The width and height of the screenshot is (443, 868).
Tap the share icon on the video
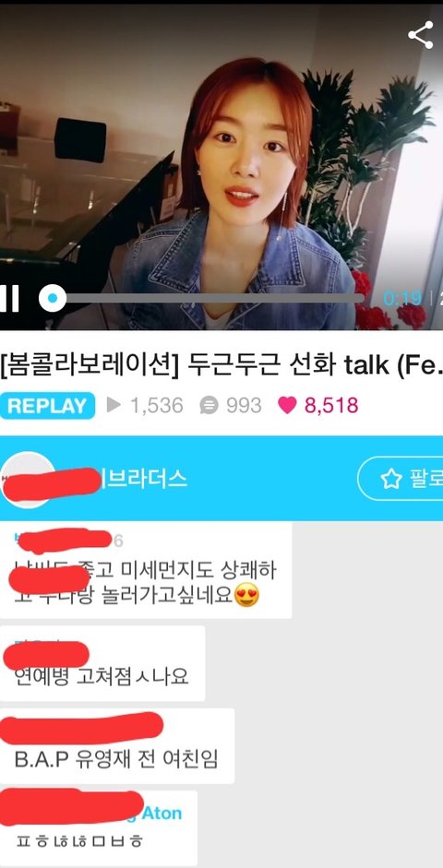tap(421, 35)
